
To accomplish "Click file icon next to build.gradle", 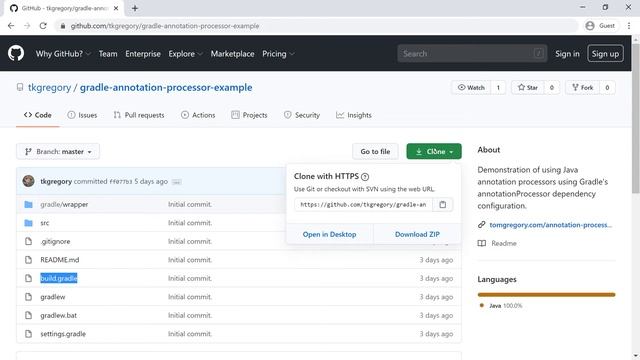I will [28, 278].
